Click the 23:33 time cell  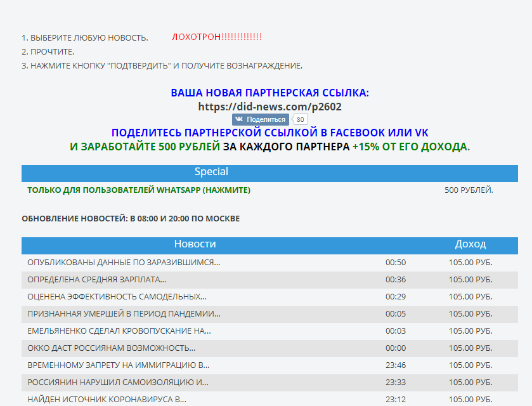point(396,383)
